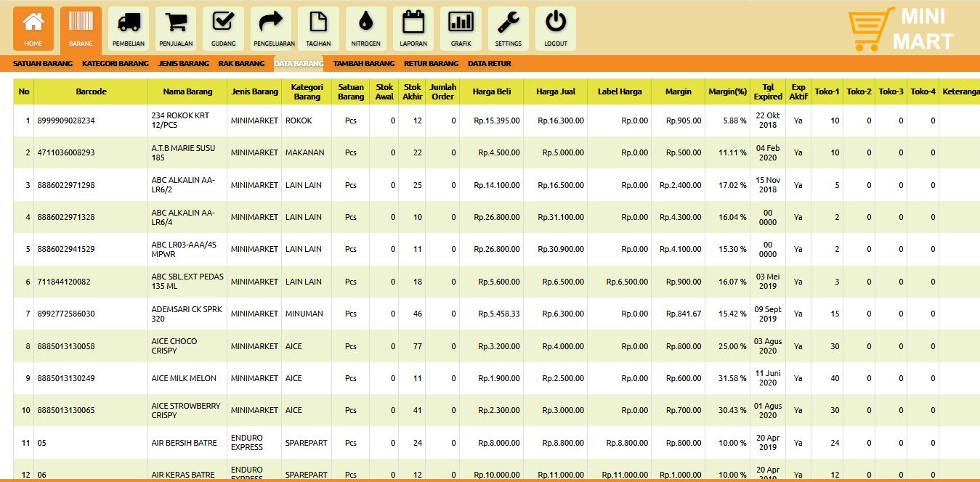Select the Rak Barang tab

(x=241, y=64)
